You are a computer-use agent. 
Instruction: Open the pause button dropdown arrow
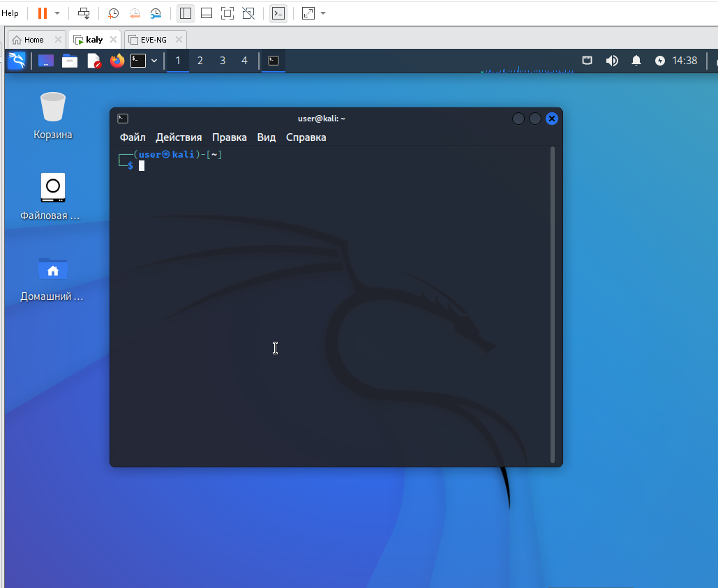57,13
